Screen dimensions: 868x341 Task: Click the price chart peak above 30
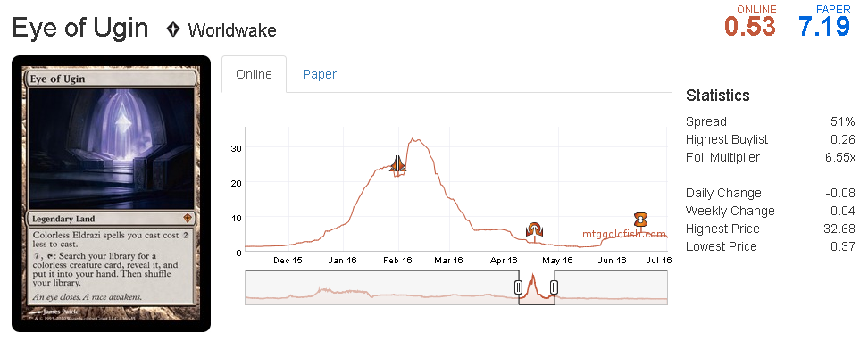[413, 139]
